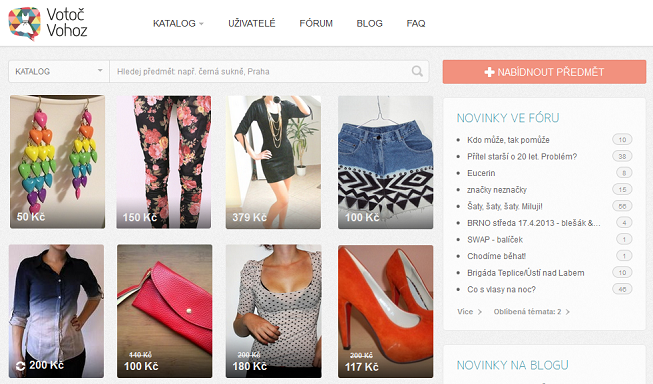Screen dimensions: 653x384
Task: Click the NABÍDNOUT PŘEDMĚT button
Action: 544,72
